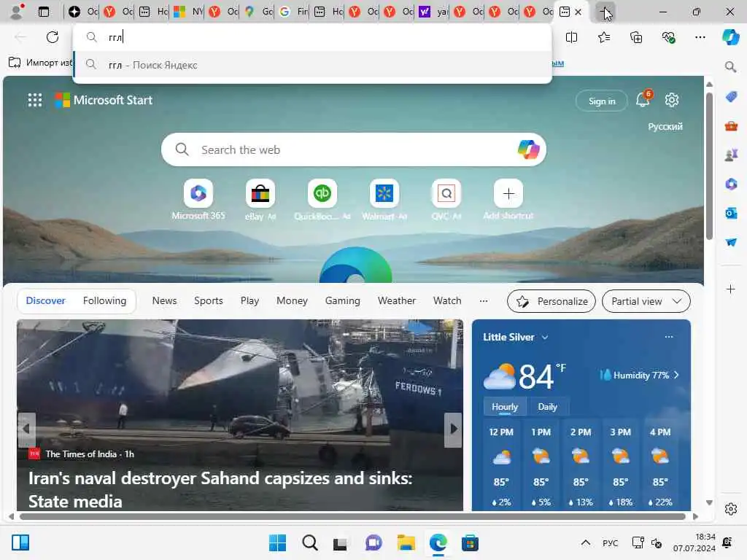The height and width of the screenshot is (560, 747).
Task: Show hidden system tray icons chevron
Action: [586, 542]
